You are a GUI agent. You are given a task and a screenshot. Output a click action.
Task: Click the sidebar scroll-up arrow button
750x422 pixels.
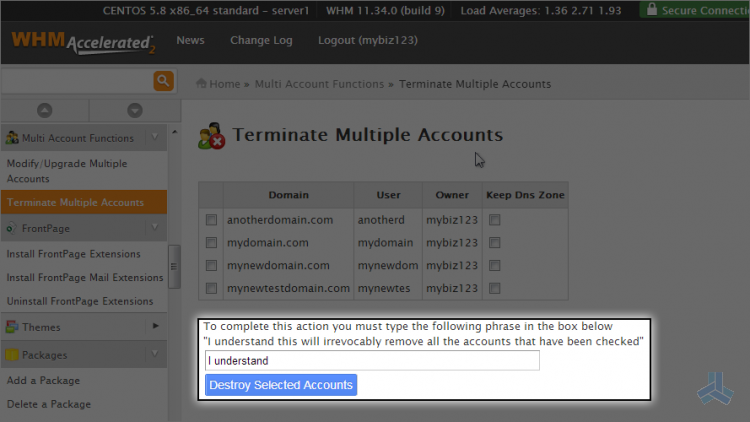click(44, 111)
